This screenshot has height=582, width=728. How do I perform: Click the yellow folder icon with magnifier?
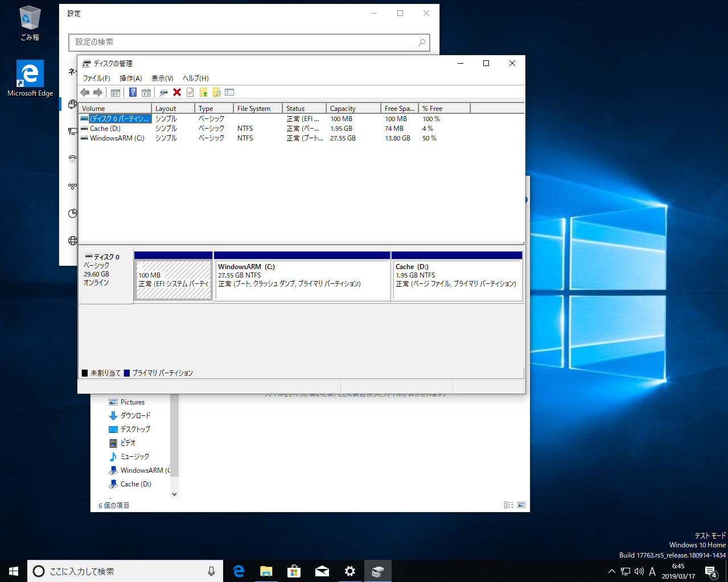216,93
